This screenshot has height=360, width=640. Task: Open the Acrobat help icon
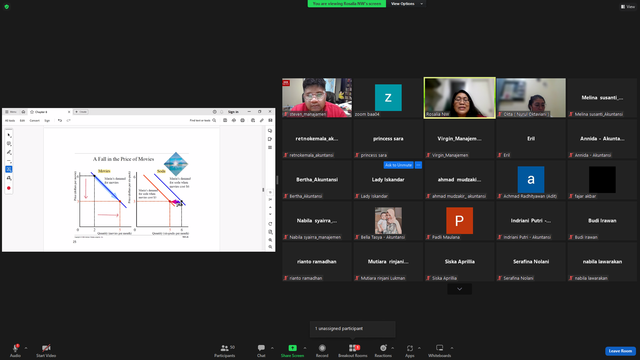215,112
